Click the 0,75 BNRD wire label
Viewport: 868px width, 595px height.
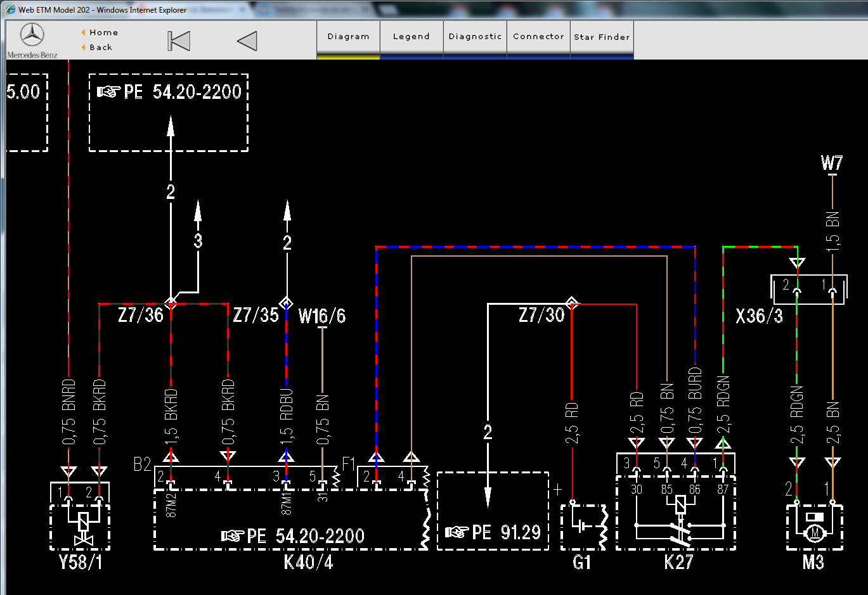[68, 412]
